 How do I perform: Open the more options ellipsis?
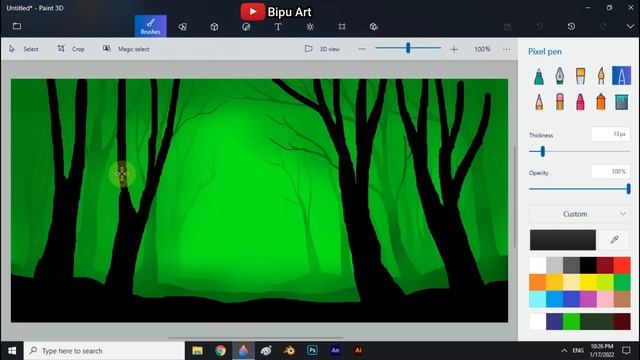507,49
